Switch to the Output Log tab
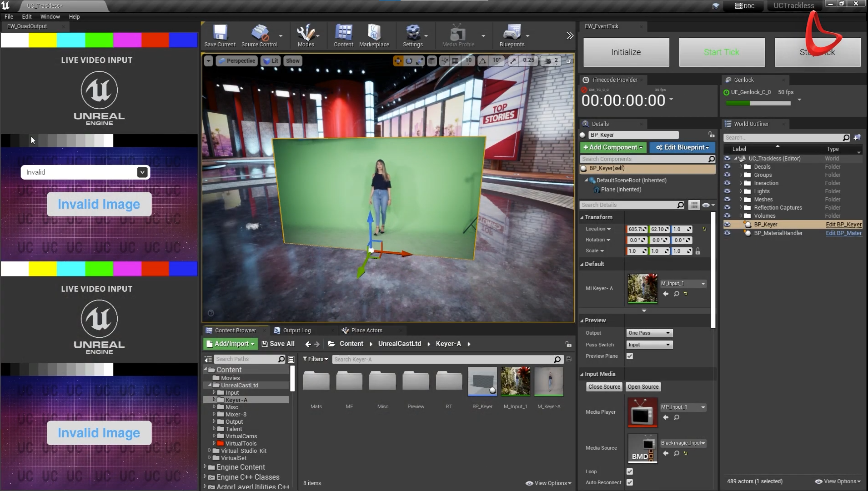 click(296, 331)
